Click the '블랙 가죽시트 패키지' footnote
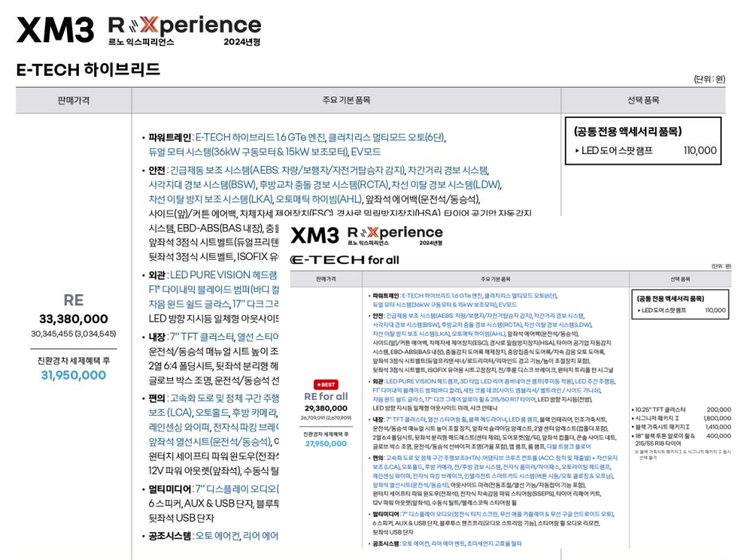747x560 pixels. 682,454
